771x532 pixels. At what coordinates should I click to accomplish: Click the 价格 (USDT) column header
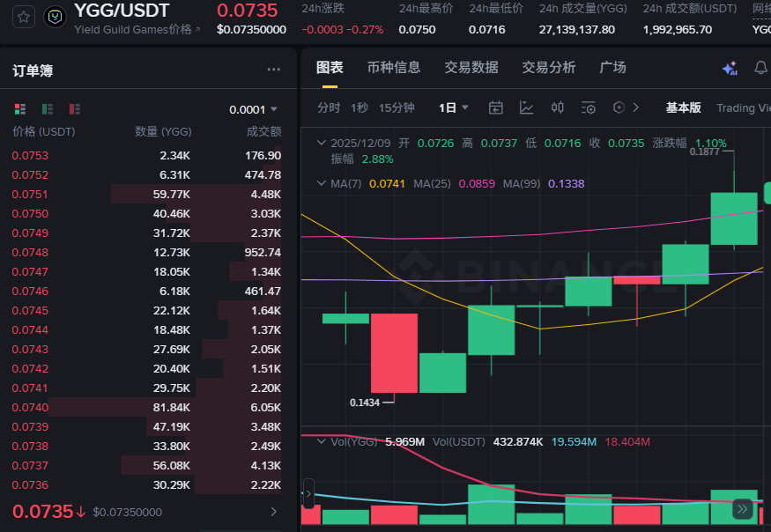pos(43,131)
